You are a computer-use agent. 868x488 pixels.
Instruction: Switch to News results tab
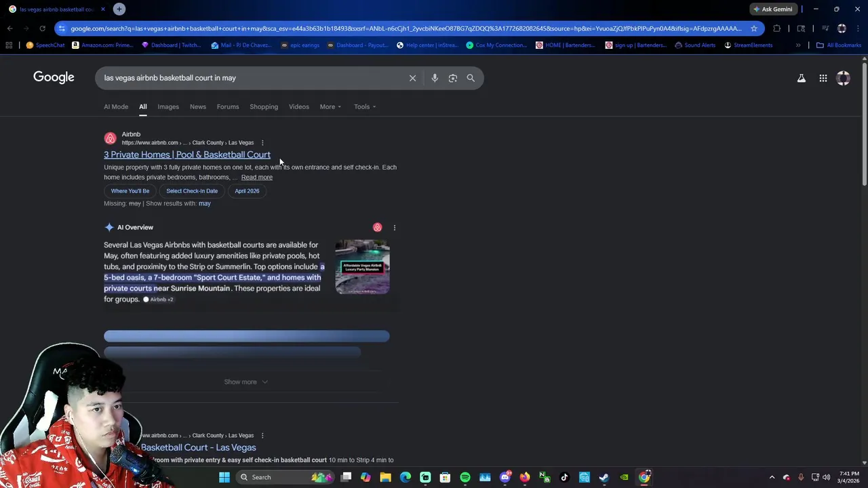198,106
